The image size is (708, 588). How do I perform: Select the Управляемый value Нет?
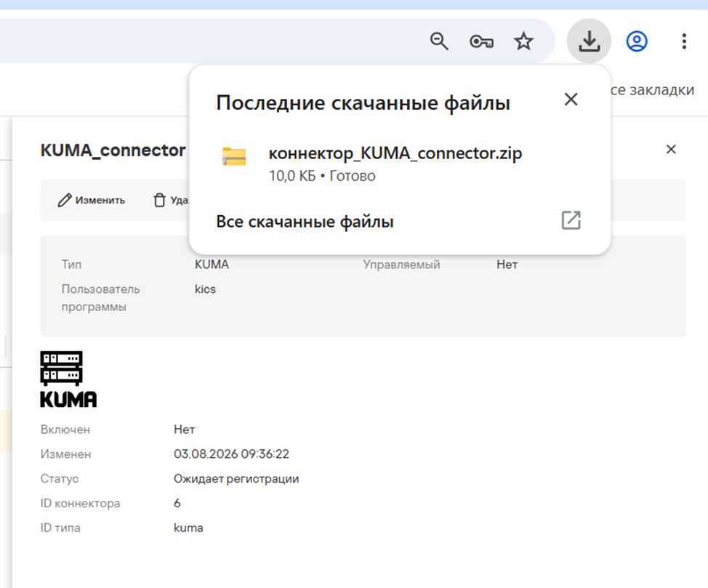(507, 264)
